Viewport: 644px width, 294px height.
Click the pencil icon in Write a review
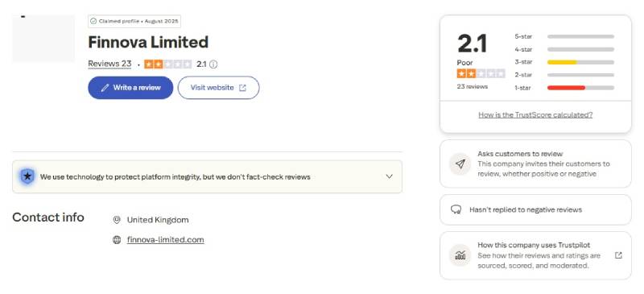105,88
